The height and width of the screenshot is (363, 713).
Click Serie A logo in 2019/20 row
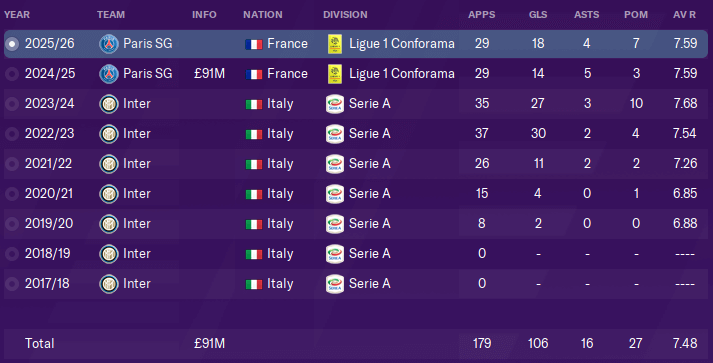[335, 224]
